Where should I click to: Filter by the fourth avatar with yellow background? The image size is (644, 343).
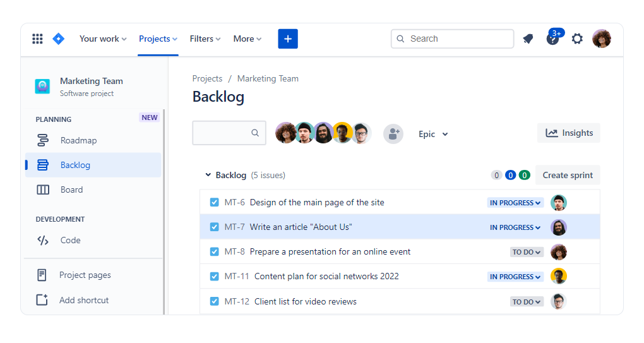[x=342, y=133]
